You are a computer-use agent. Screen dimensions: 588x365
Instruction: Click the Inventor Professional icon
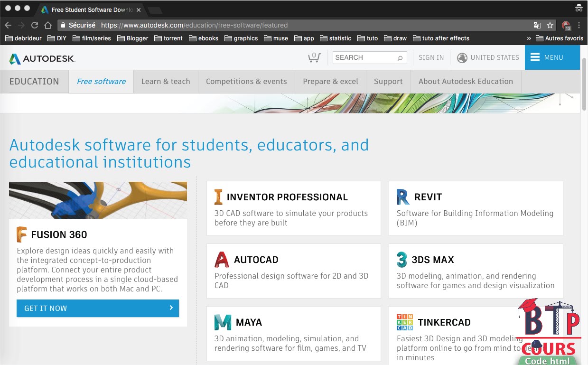pyautogui.click(x=218, y=197)
